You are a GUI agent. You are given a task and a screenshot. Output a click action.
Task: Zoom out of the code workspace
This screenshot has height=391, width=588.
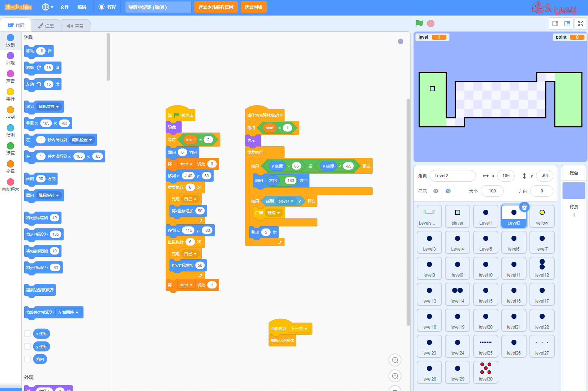coord(395,376)
